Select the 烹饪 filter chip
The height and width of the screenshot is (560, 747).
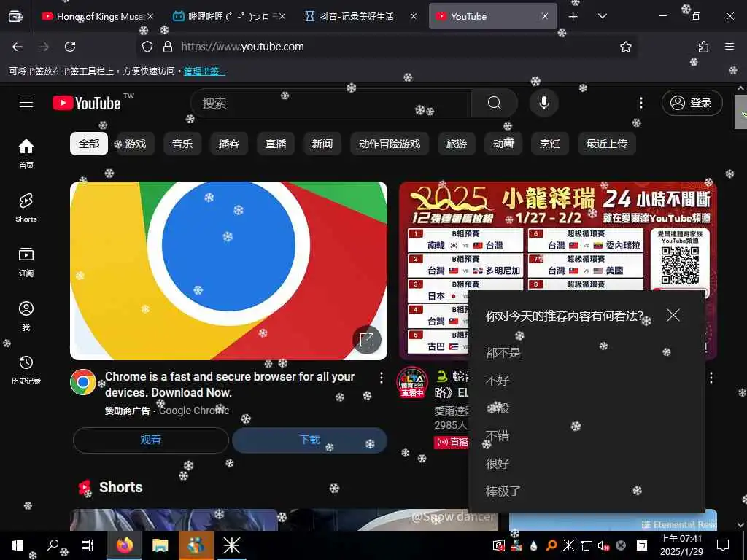click(x=550, y=144)
